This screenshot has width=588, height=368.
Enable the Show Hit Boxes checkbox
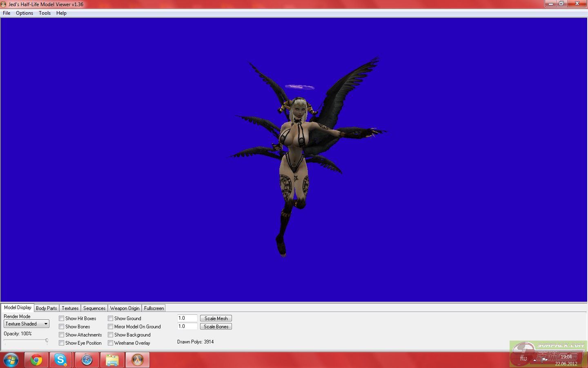click(x=62, y=319)
